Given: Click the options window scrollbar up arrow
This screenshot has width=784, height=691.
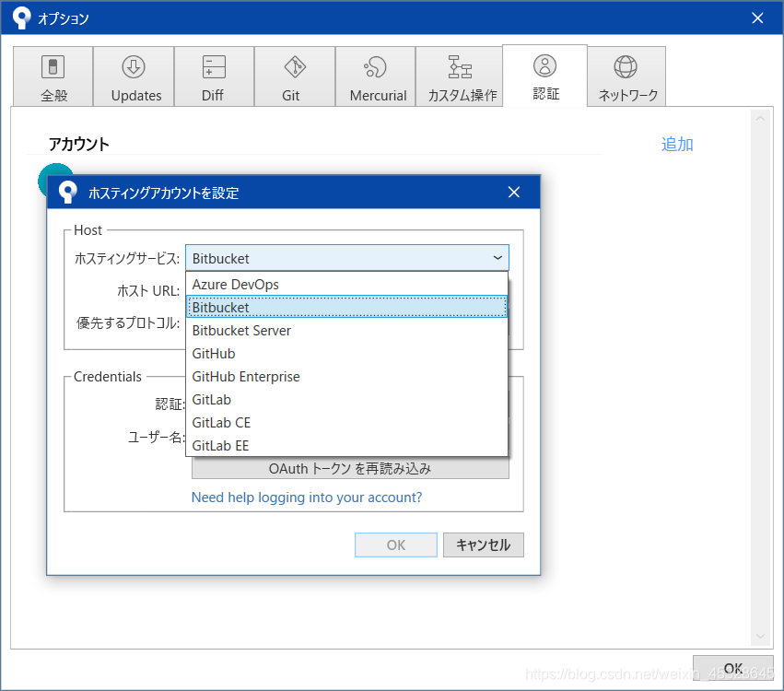Looking at the screenshot, I should click(760, 119).
